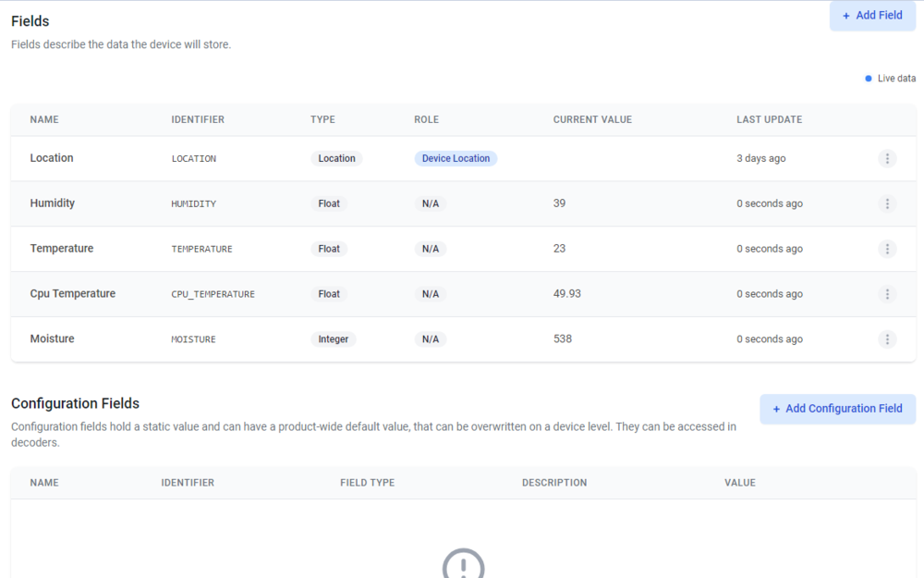The width and height of the screenshot is (924, 578).
Task: Click the FIELD TYPE column header
Action: tap(367, 483)
